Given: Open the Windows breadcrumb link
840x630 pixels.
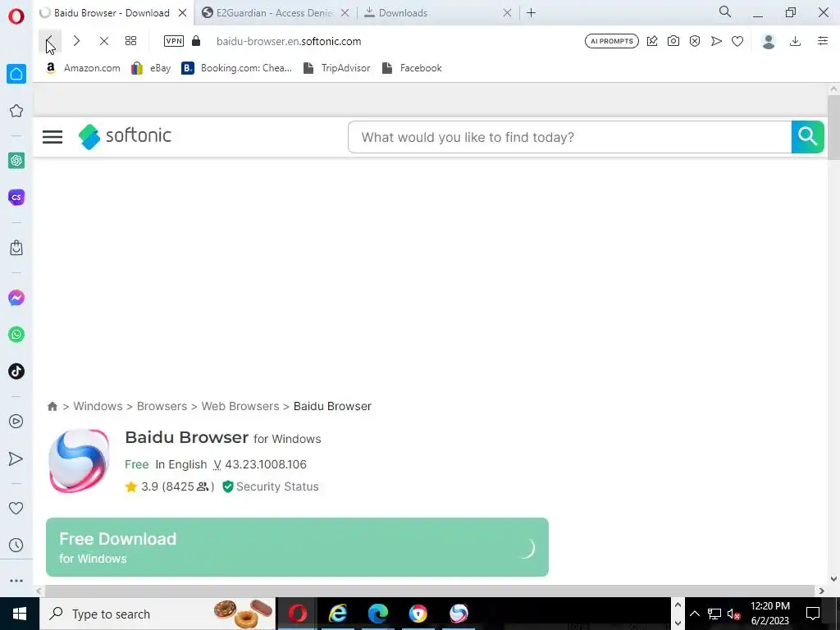Looking at the screenshot, I should [x=98, y=406].
